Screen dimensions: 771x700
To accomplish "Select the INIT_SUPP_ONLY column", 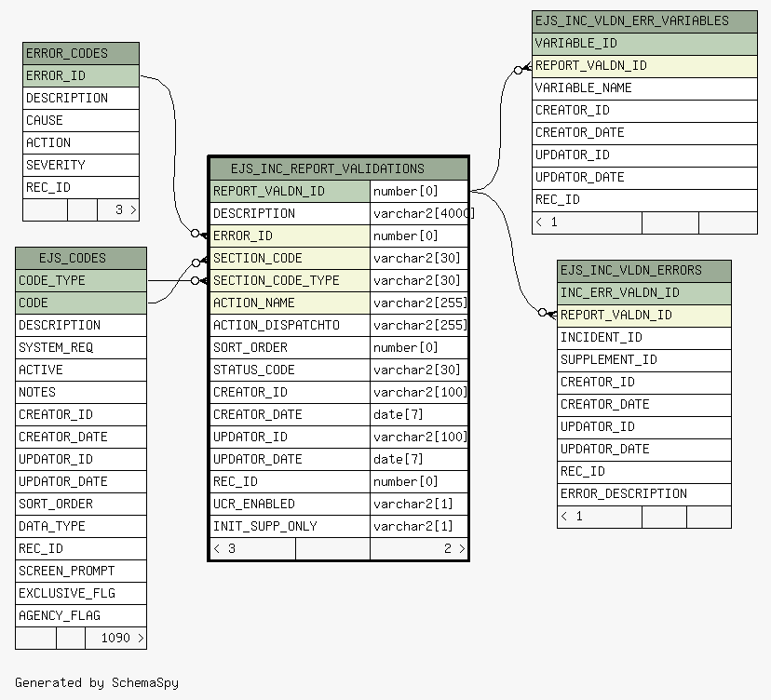I will 290,527.
